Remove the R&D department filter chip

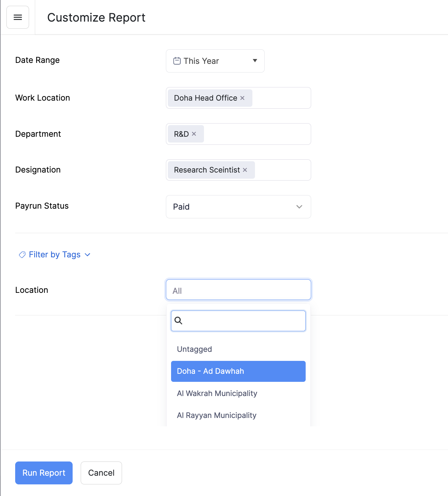pos(194,134)
